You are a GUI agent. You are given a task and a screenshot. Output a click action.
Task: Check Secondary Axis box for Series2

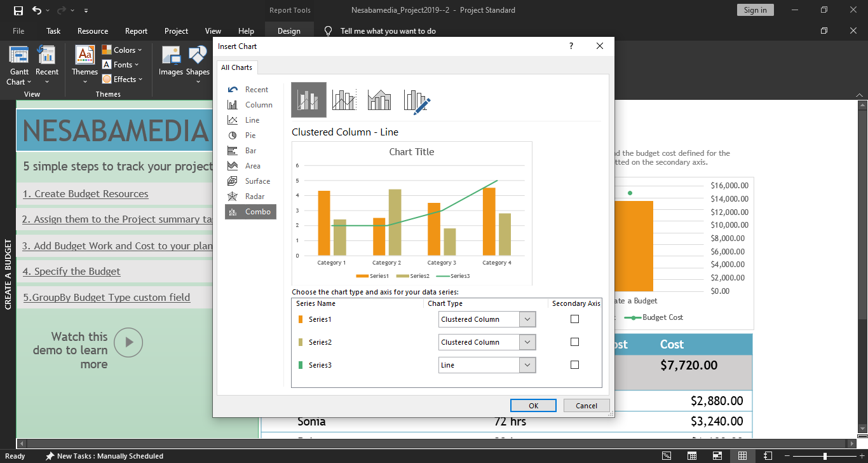coord(574,342)
